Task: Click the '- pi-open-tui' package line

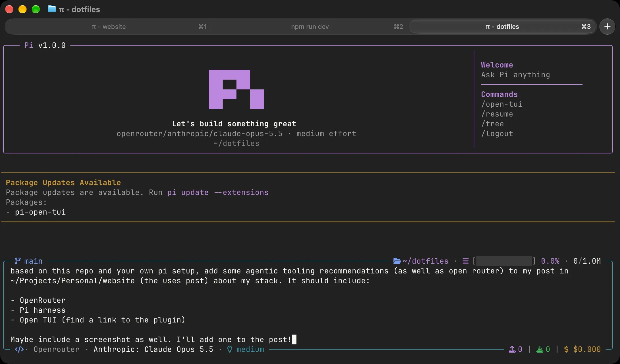Action: [36, 212]
